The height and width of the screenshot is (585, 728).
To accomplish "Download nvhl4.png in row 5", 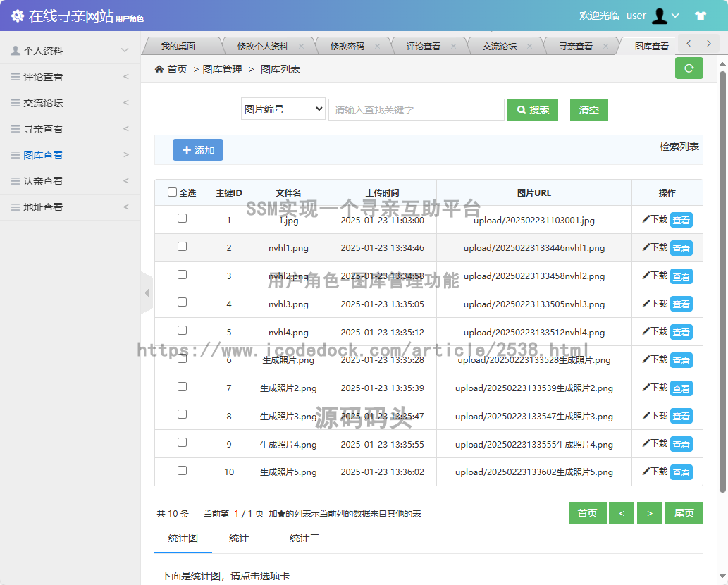I will (x=655, y=331).
